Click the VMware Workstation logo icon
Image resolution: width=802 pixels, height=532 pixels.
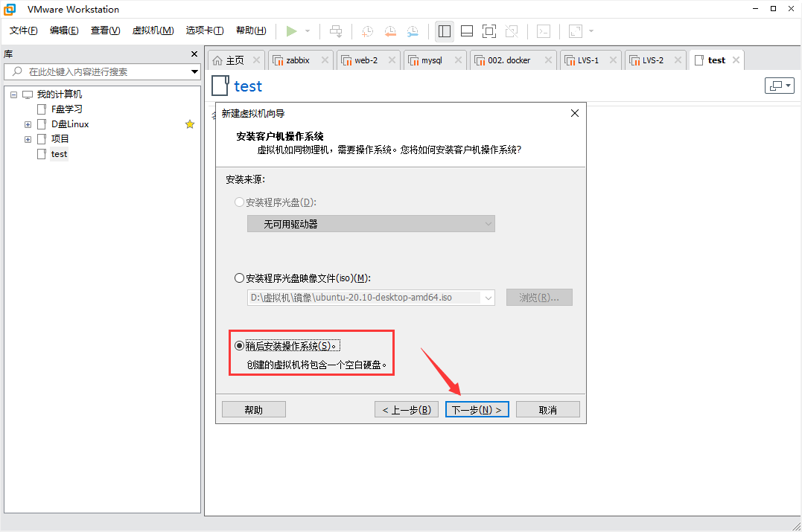tap(10, 9)
